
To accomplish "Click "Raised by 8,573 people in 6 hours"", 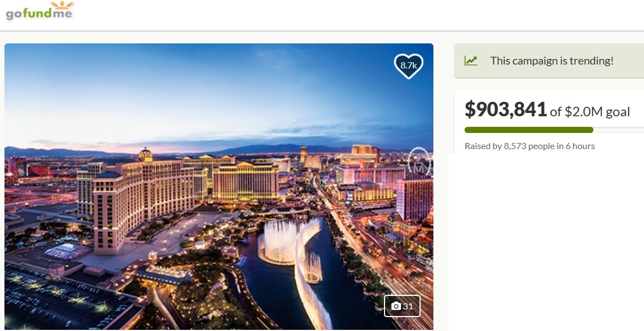I will tap(530, 146).
